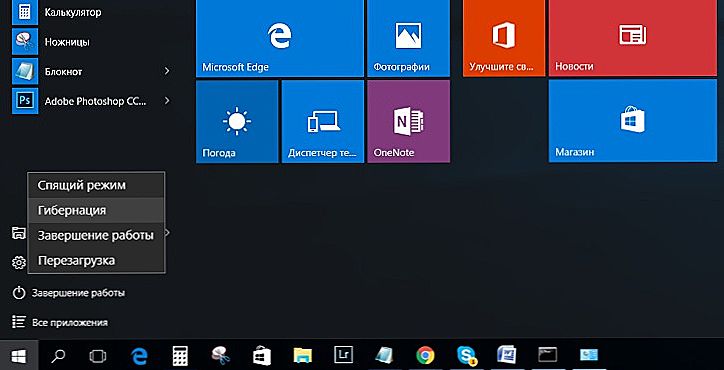724x370 pixels.
Task: Open the purple OneNote tile
Action: [409, 121]
